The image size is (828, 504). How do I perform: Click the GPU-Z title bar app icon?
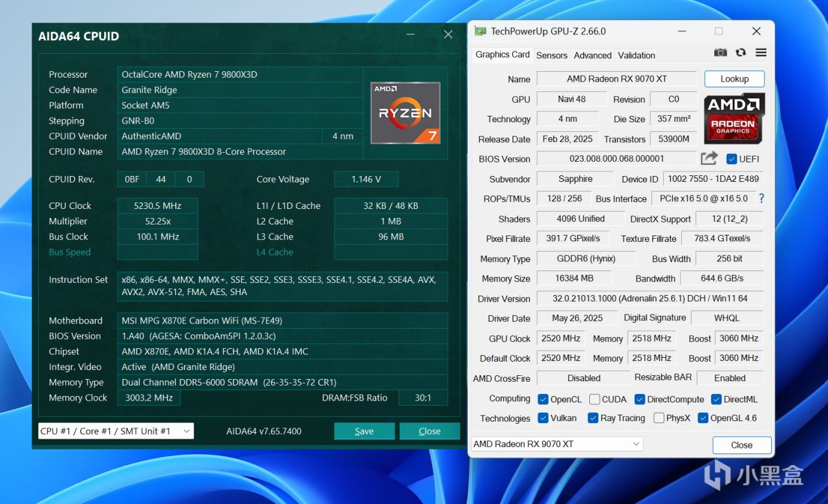click(x=480, y=31)
